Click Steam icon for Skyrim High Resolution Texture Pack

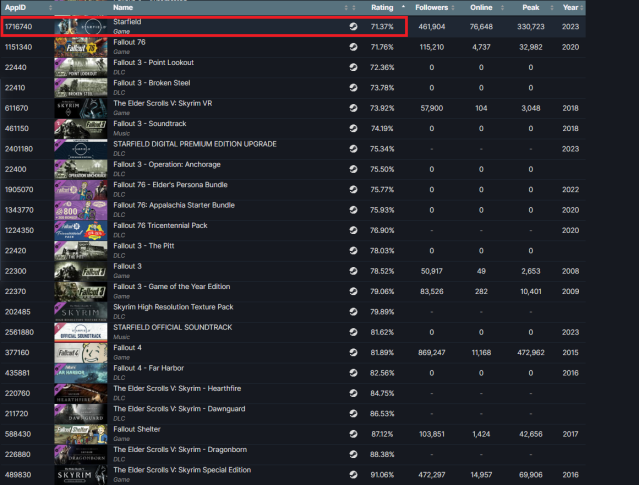353,312
